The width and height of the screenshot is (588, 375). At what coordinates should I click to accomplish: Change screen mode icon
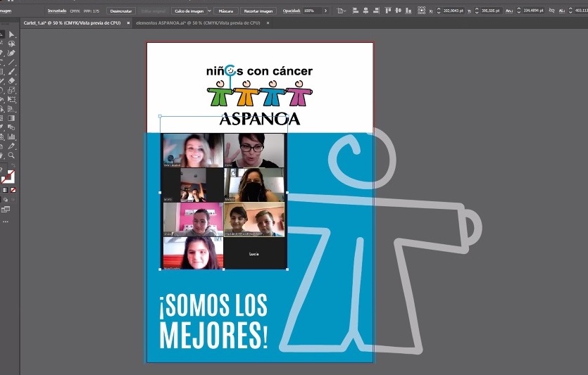point(6,210)
